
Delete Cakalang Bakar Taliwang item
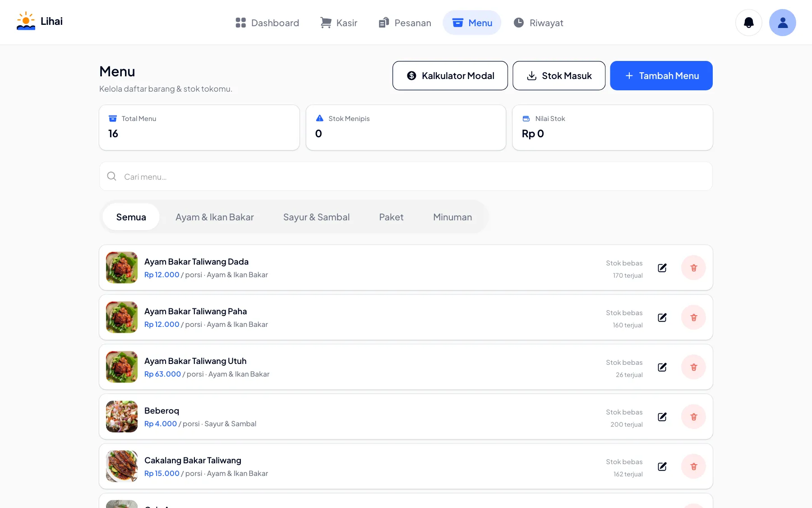(693, 466)
